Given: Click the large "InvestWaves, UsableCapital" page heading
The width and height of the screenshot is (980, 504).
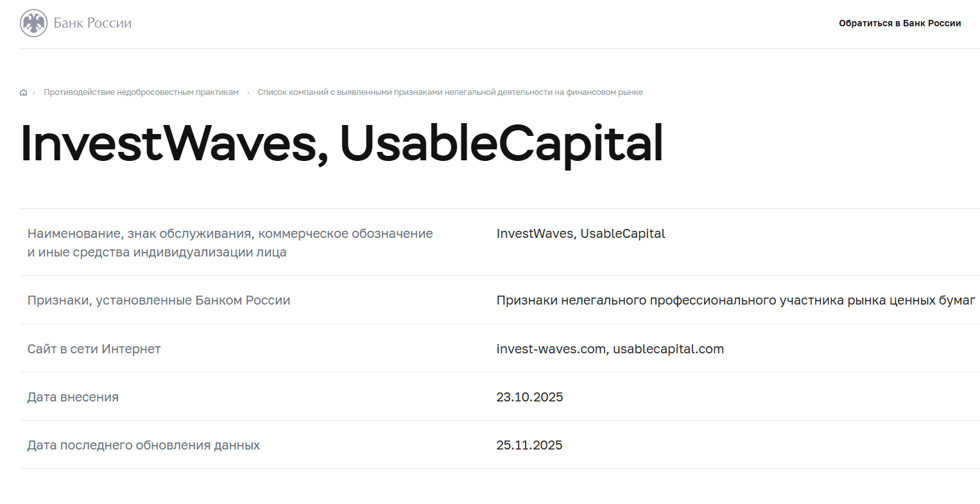Looking at the screenshot, I should coord(341,143).
